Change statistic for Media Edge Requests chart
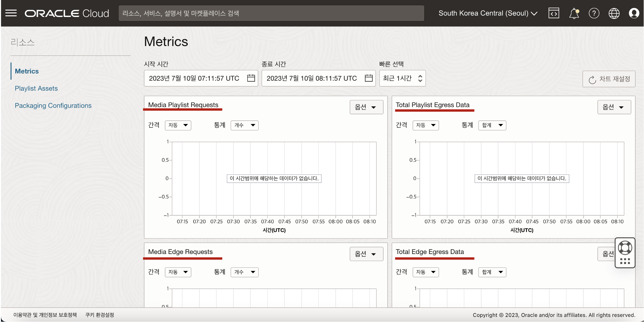This screenshot has width=644, height=322. 245,272
